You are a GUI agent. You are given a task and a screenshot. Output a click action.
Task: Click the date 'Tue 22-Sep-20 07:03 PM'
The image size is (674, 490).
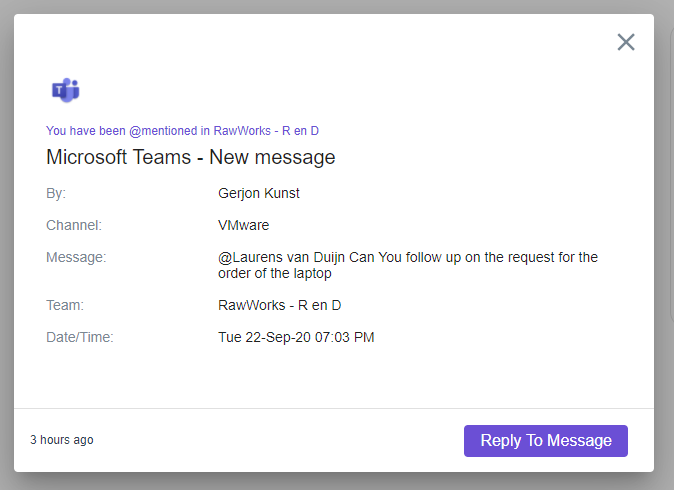[296, 337]
